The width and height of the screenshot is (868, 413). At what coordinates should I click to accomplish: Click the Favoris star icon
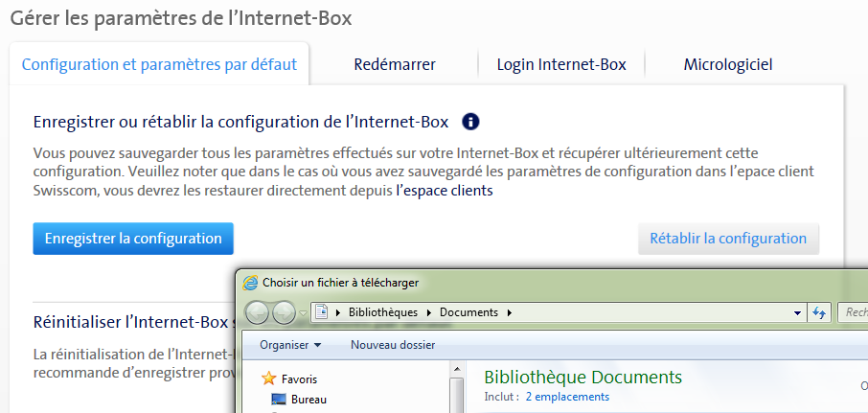[x=269, y=379]
